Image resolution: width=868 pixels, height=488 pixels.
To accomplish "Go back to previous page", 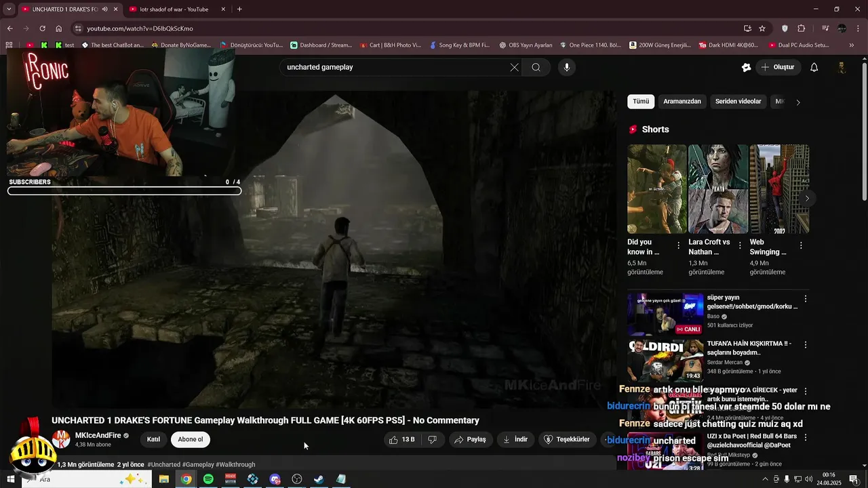I will (x=9, y=28).
